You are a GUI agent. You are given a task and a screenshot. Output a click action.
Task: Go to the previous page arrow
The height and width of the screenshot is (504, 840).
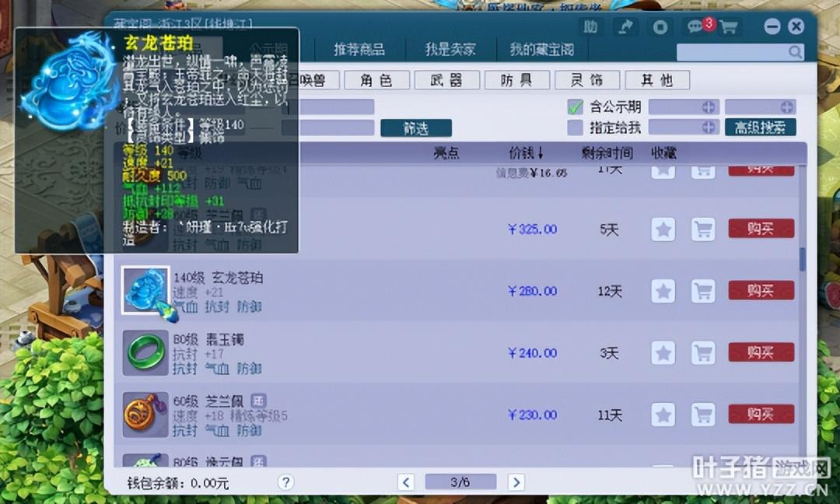tap(406, 482)
